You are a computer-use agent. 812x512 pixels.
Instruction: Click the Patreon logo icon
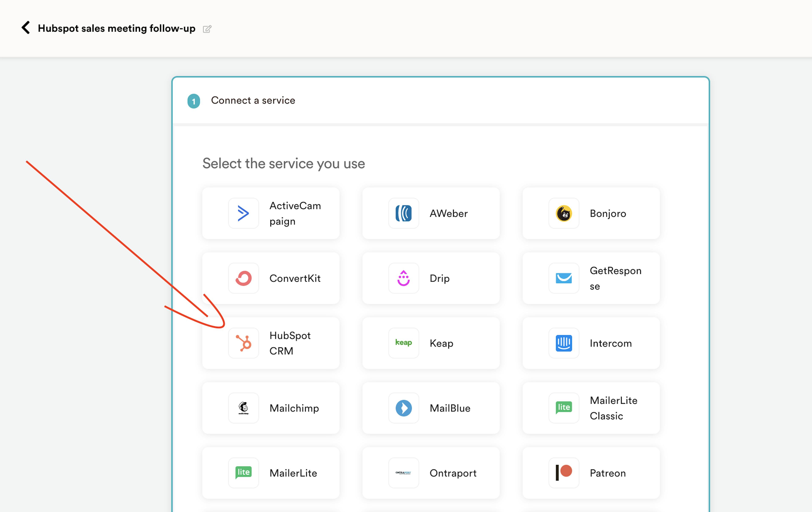pos(564,473)
